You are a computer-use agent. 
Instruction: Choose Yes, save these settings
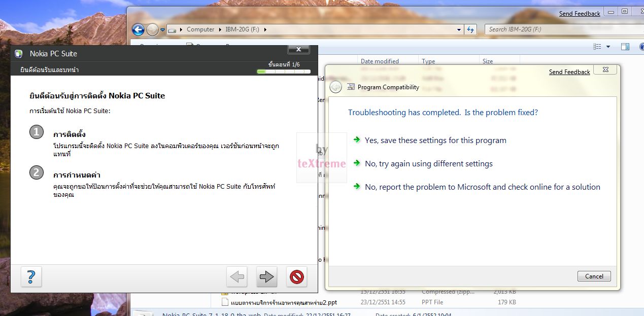pyautogui.click(x=435, y=141)
